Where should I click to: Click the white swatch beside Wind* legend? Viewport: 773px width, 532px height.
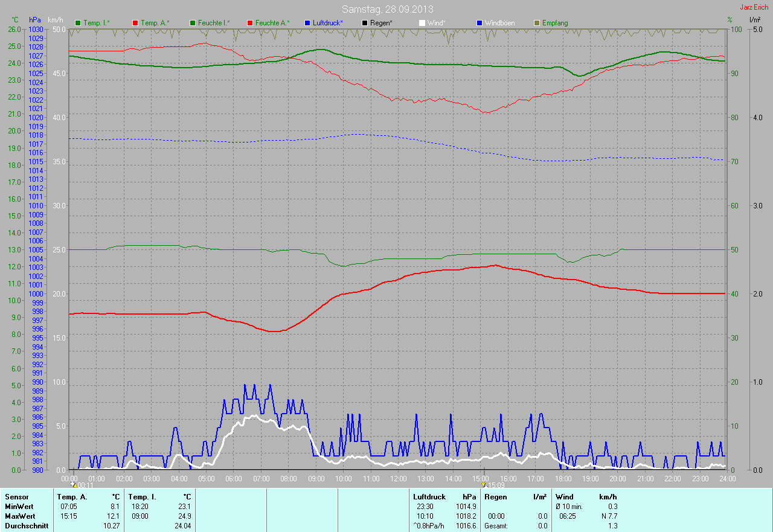tap(422, 23)
